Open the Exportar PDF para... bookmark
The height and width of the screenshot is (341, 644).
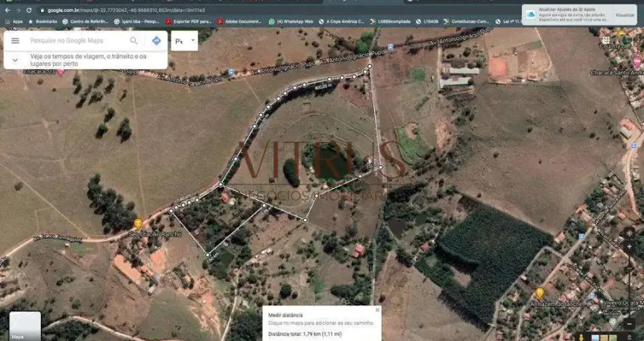(189, 21)
